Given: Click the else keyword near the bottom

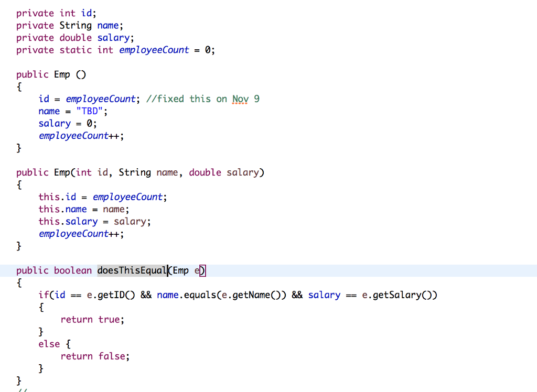Looking at the screenshot, I should click(49, 344).
